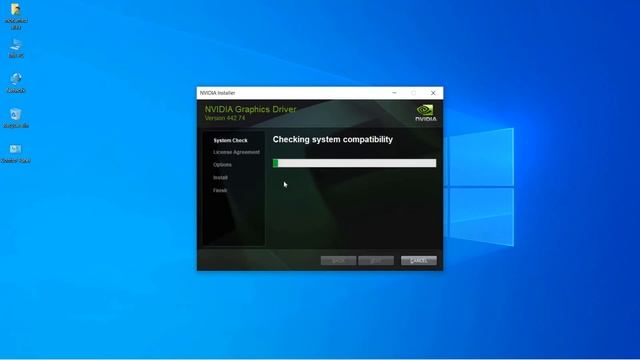This screenshot has height=360, width=640.
Task: Click the 'NVIDIA Graphics Driver' heading
Action: [250, 109]
